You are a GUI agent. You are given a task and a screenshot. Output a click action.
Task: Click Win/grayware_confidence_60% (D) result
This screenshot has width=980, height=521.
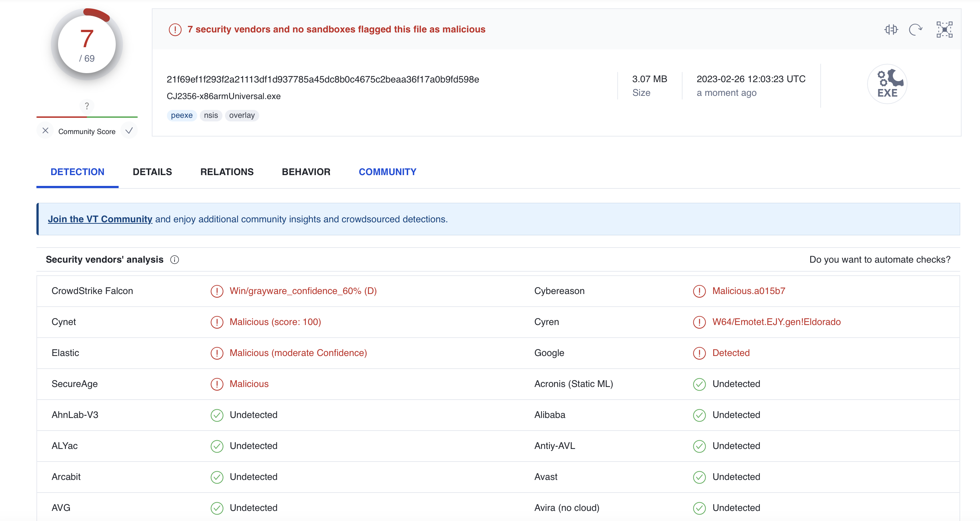click(x=303, y=291)
